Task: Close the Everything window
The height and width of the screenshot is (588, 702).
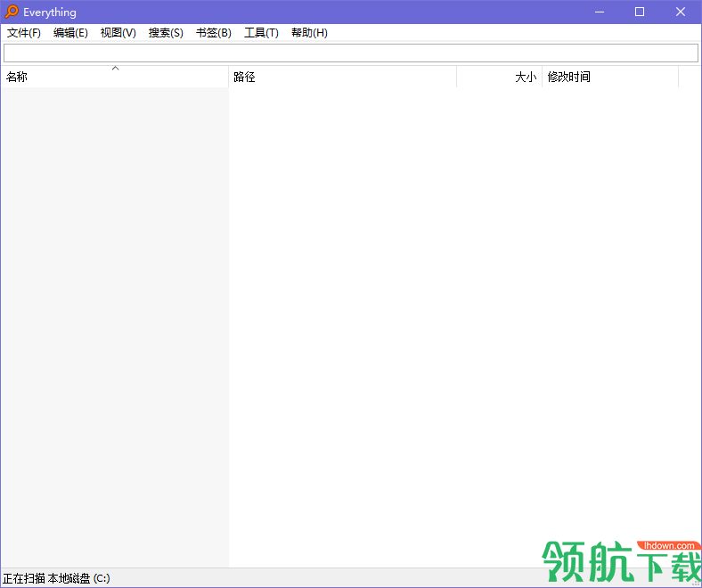Action: (680, 12)
